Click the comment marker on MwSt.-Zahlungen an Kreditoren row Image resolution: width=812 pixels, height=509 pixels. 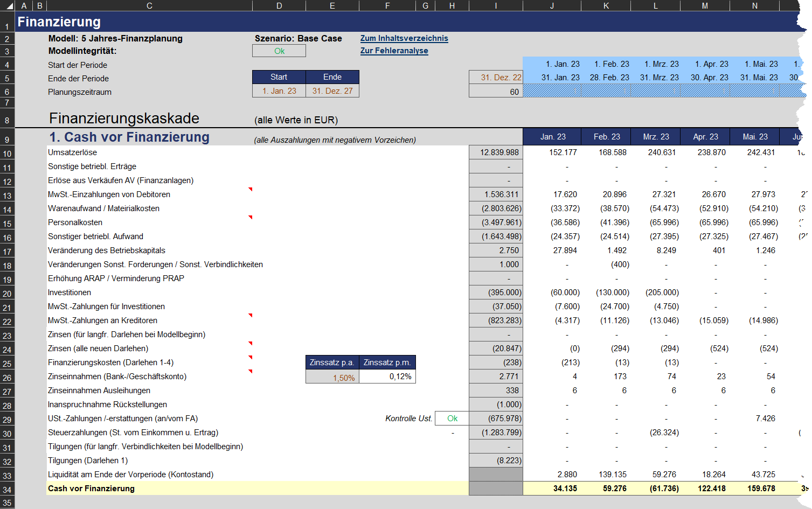click(x=250, y=315)
